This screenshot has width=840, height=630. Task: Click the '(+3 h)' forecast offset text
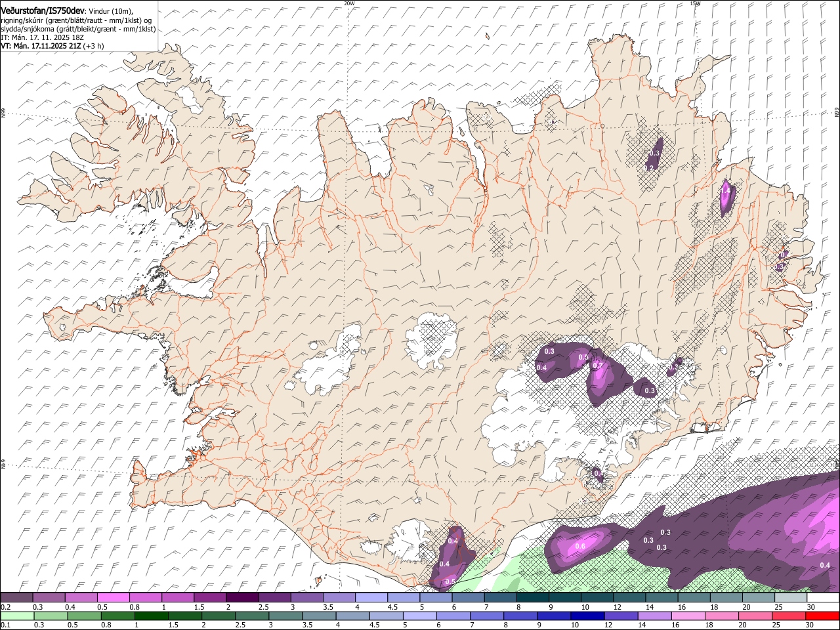coord(94,46)
